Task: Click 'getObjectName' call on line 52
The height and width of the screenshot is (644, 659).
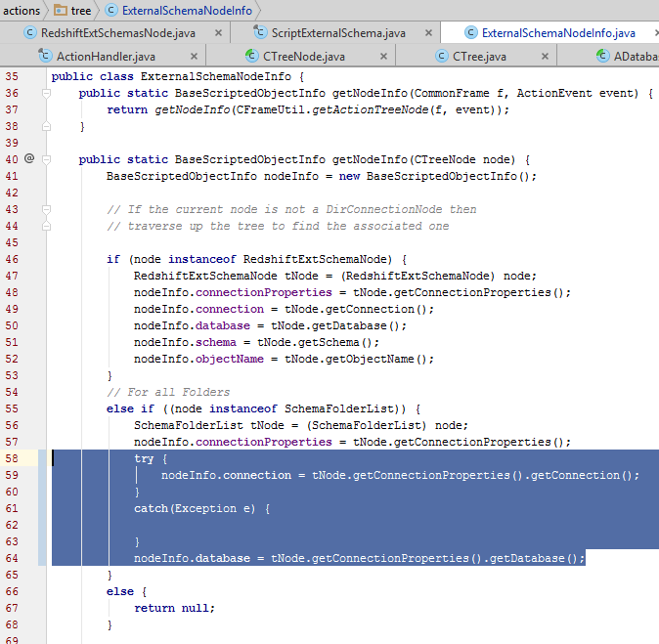Action: pos(370,360)
